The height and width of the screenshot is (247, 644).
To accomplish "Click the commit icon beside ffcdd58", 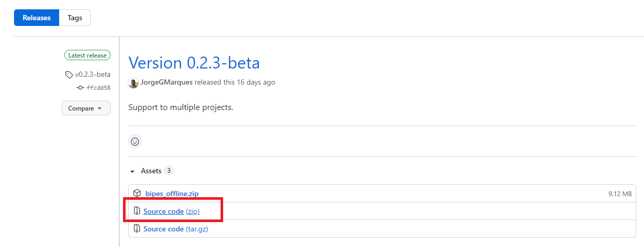I will (x=80, y=88).
